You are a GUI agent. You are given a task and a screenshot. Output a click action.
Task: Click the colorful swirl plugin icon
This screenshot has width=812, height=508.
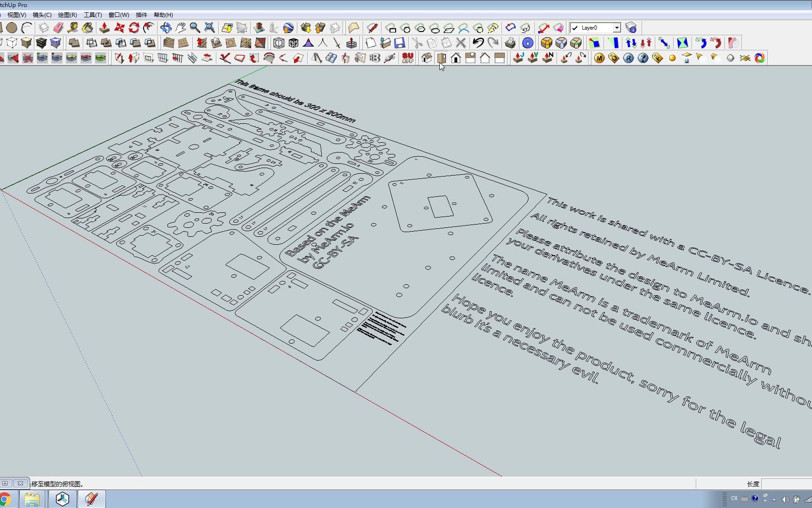pyautogui.click(x=760, y=58)
